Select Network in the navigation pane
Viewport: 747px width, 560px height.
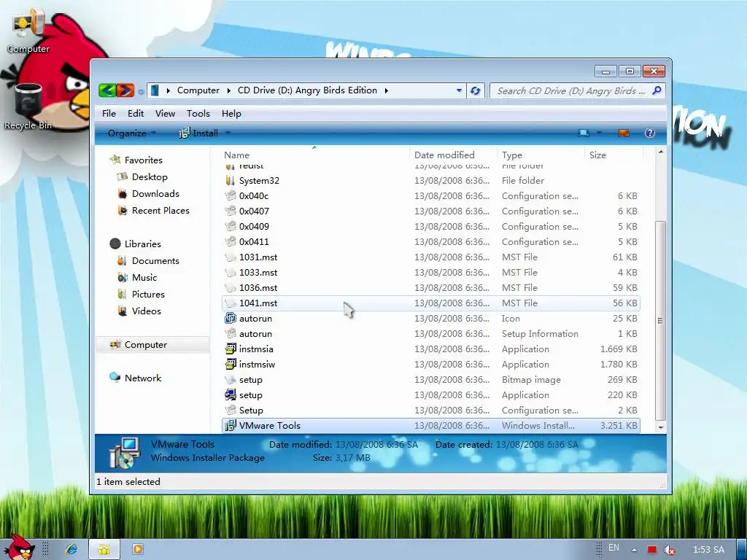pos(143,378)
